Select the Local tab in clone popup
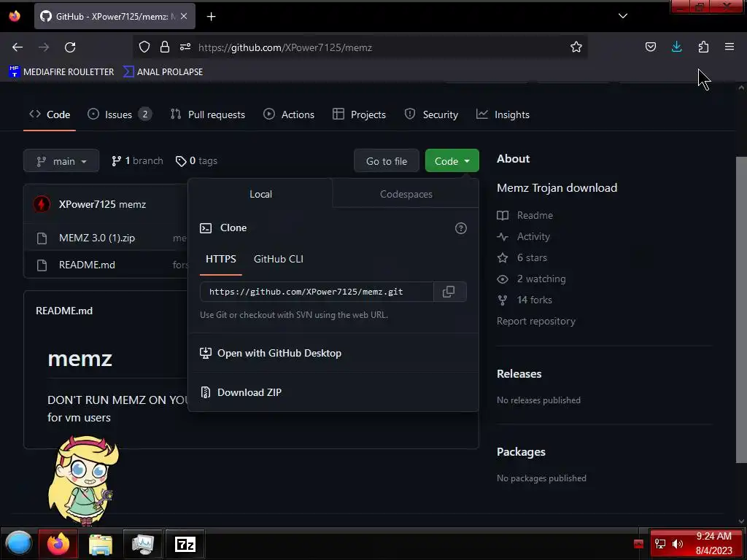747x560 pixels. [x=260, y=194]
